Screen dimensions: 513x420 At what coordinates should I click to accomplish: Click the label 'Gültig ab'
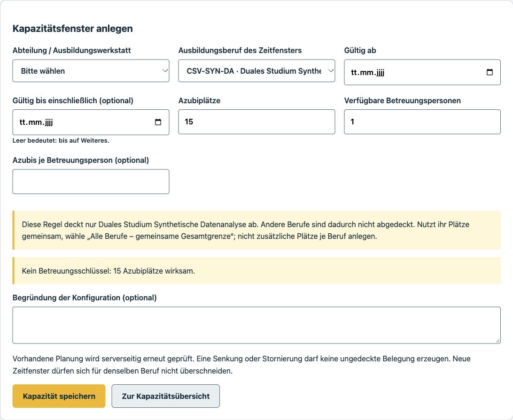(x=360, y=50)
